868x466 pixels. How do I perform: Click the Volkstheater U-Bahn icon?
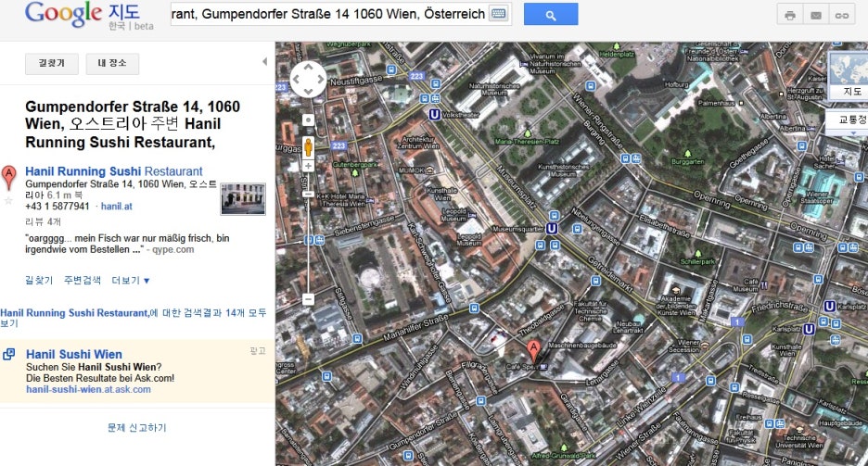pyautogui.click(x=435, y=115)
